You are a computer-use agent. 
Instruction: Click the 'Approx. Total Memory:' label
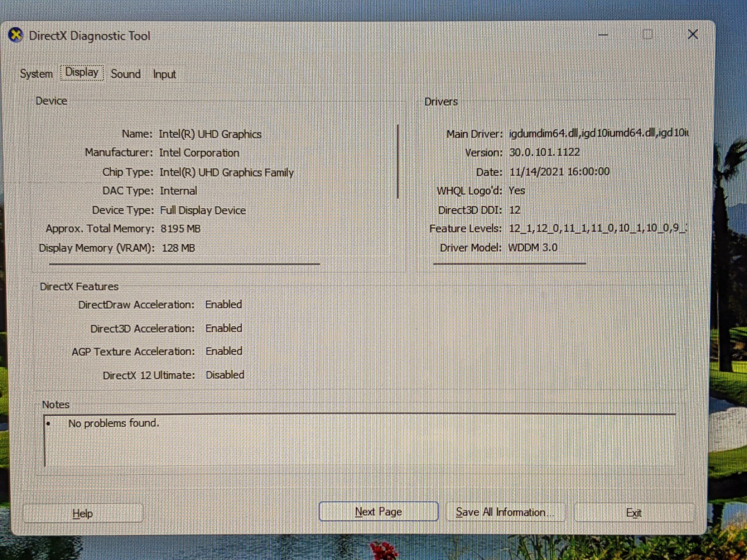(x=100, y=229)
